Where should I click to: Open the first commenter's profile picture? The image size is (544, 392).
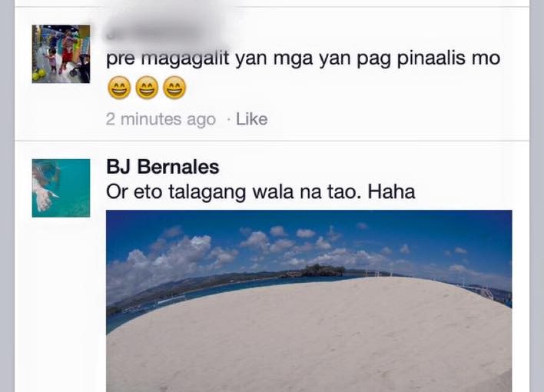coord(61,54)
